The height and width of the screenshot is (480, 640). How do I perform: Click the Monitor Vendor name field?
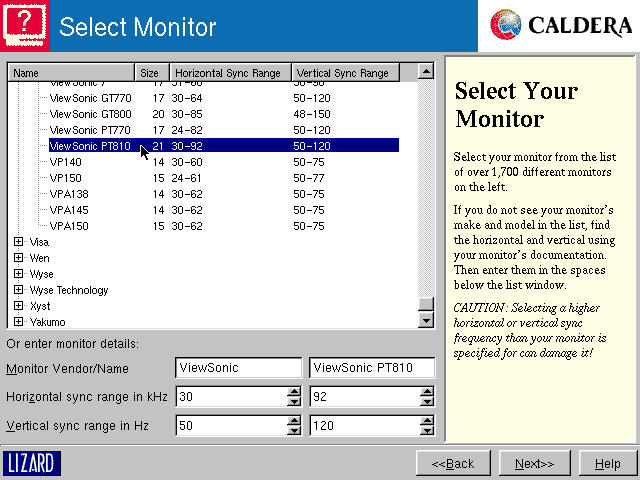coord(238,368)
